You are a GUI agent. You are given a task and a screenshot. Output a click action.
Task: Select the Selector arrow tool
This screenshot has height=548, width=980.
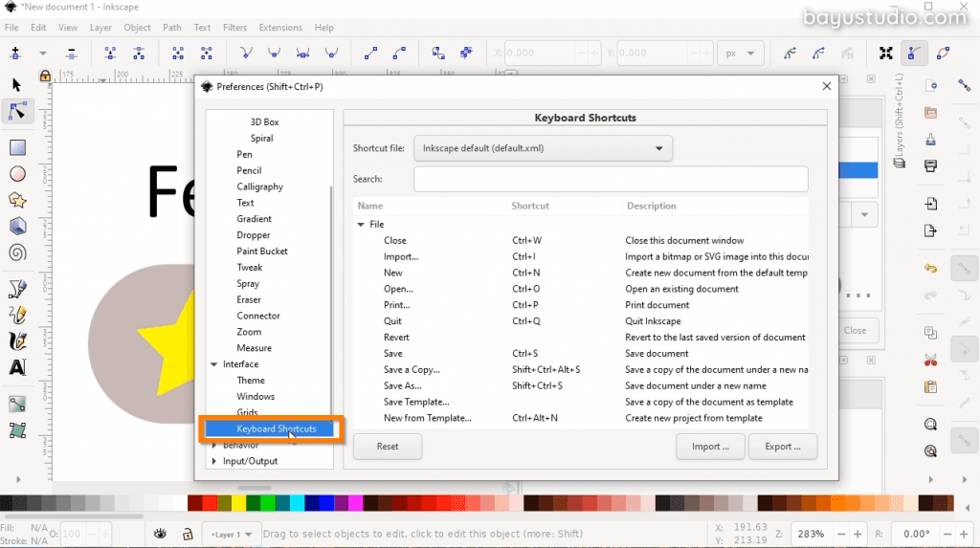point(16,84)
